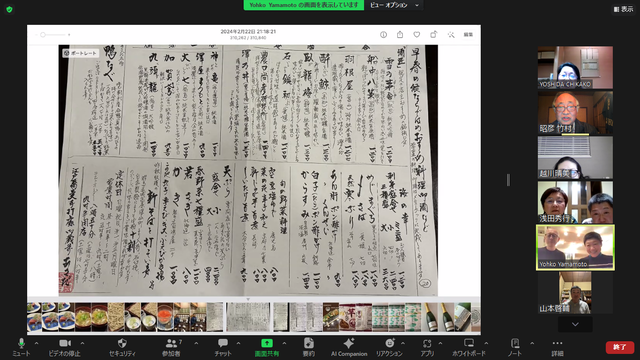640x360 pixels.
Task: Click the ポートレート portrait badge
Action: click(x=80, y=53)
